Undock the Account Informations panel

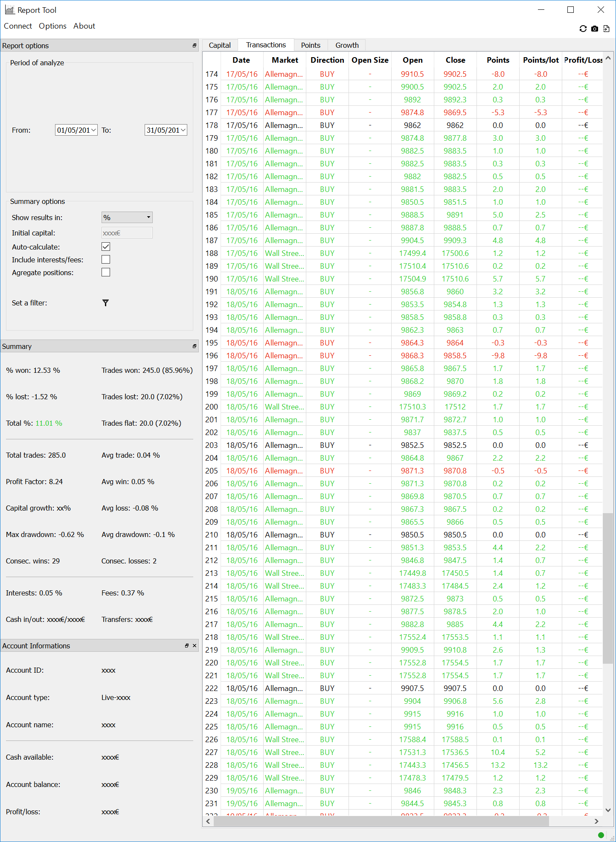[187, 646]
